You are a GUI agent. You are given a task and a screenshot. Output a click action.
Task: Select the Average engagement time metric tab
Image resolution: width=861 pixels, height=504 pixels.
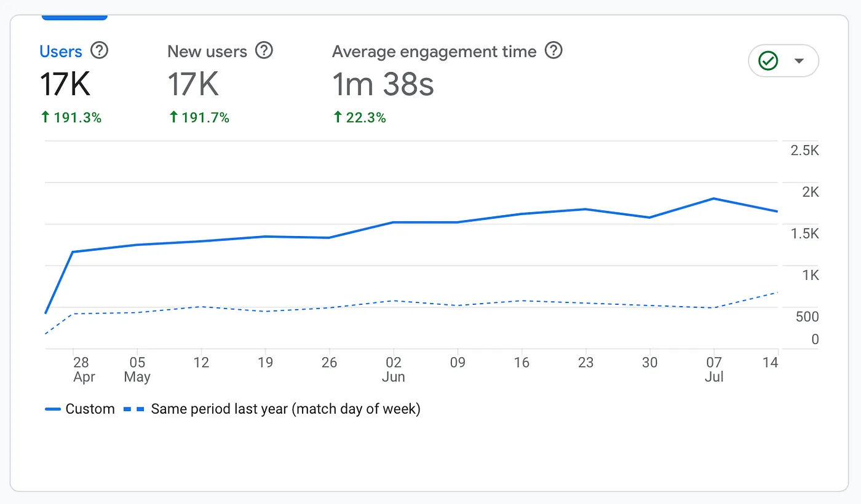click(x=434, y=52)
